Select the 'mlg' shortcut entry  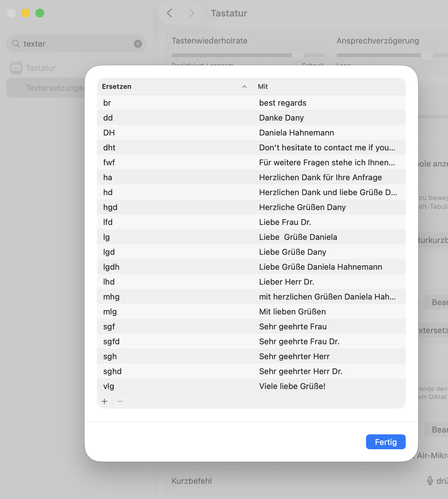click(110, 312)
